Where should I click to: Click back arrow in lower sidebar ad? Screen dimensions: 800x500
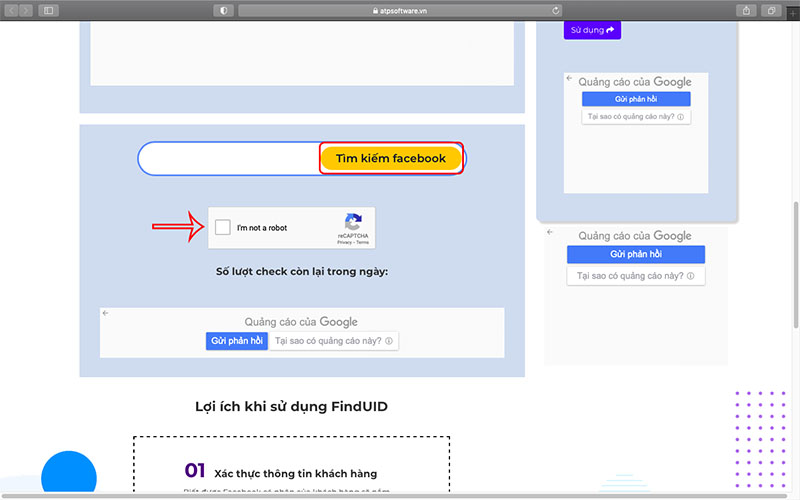pos(550,232)
